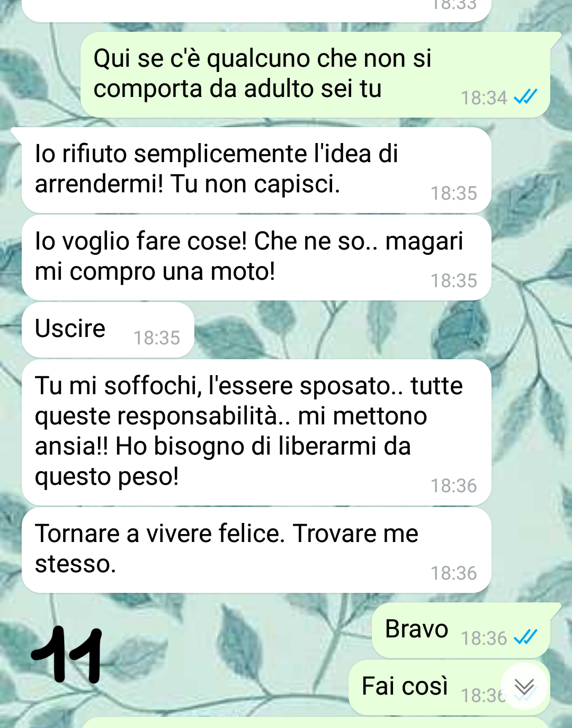Screen dimensions: 572x728
Task: Select the 'Tornare a vivere felice' message
Action: pos(256,550)
